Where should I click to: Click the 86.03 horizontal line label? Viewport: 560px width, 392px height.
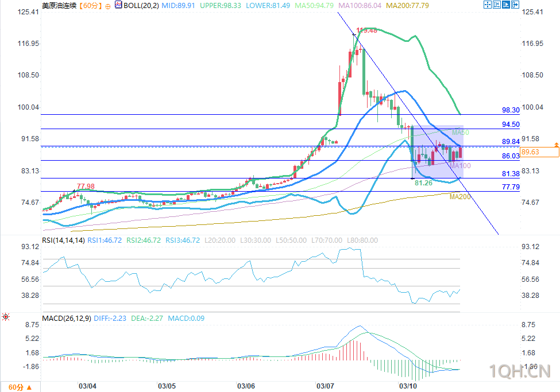coord(511,156)
